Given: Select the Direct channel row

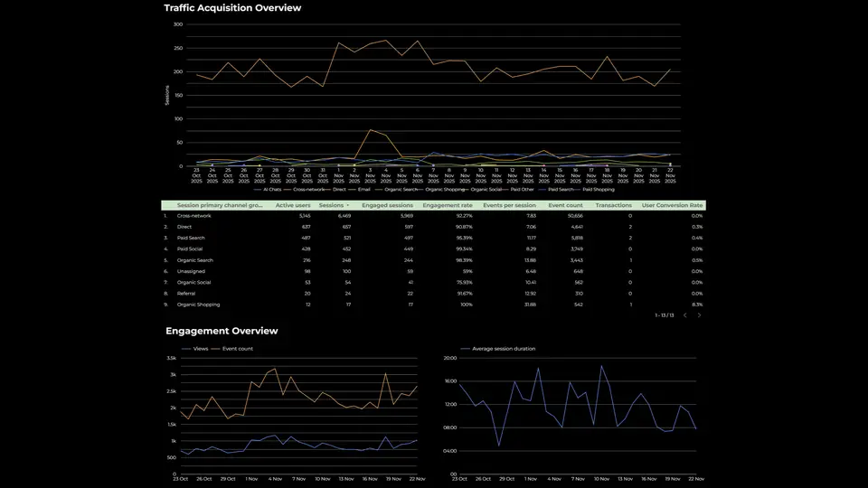Looking at the screenshot, I should pos(433,227).
